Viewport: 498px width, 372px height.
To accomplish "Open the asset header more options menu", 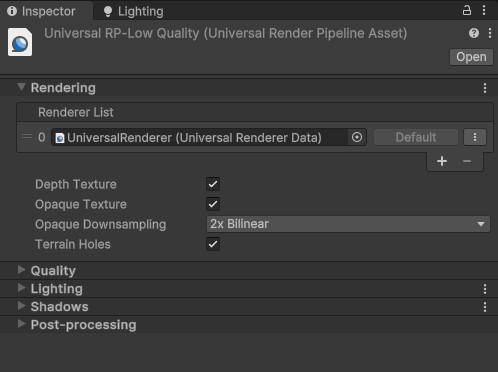I will [490, 33].
